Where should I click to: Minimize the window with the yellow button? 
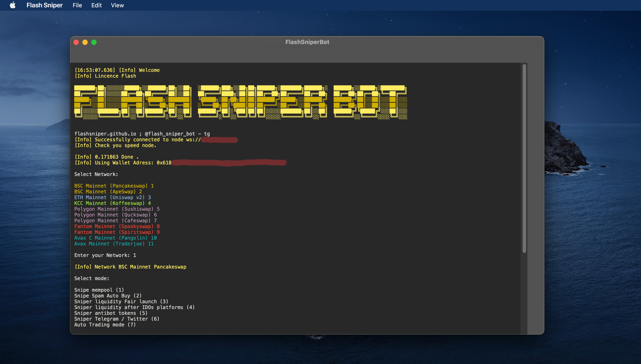85,42
